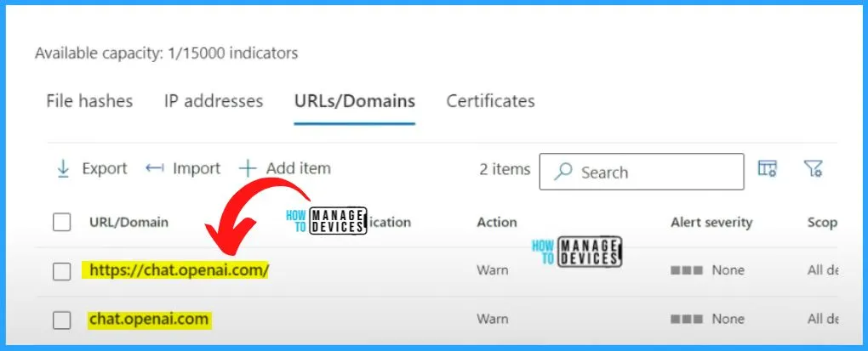868x351 pixels.
Task: Sort by the Alert severity column header
Action: (x=711, y=222)
